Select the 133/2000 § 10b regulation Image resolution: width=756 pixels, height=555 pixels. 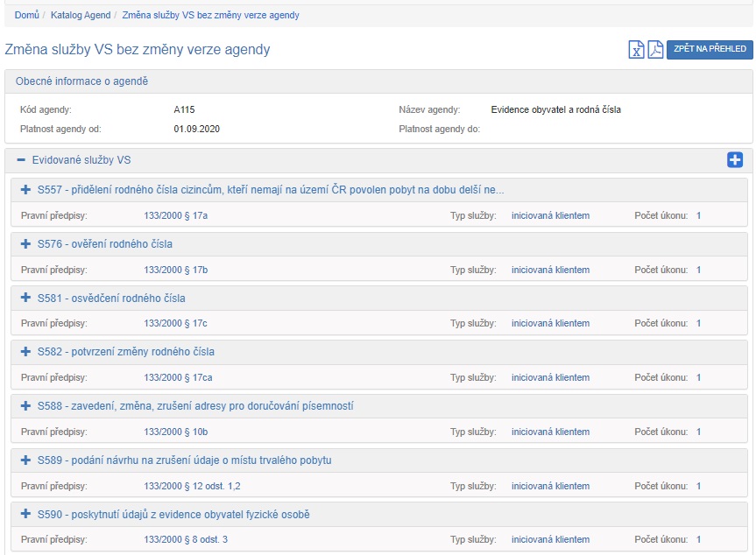(175, 432)
